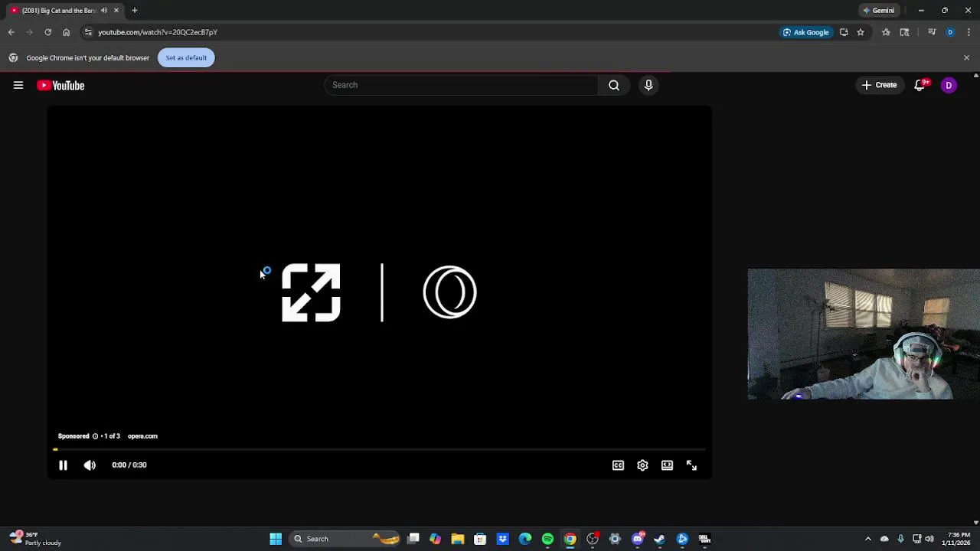Viewport: 980px width, 551px height.
Task: Open Spotify from taskbar
Action: point(547,539)
